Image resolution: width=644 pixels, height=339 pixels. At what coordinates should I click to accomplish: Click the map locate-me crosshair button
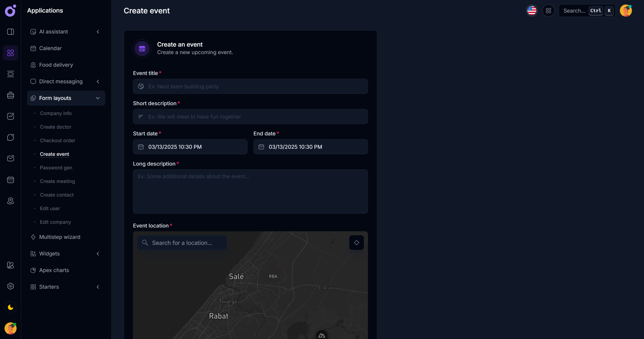click(x=356, y=243)
